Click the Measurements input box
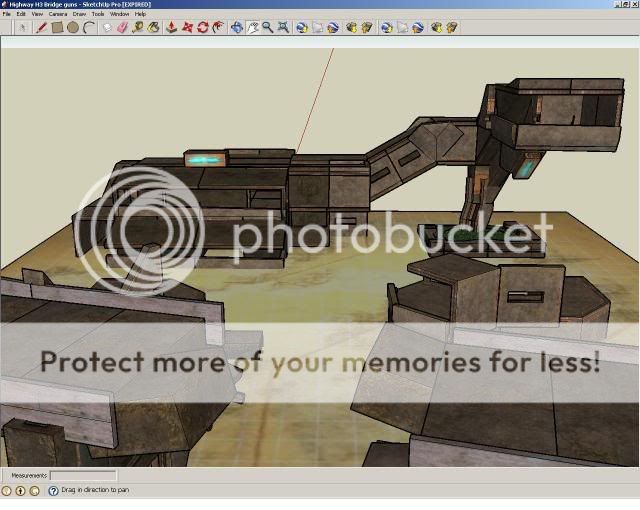Image resolution: width=640 pixels, height=510 pixels. [x=83, y=476]
